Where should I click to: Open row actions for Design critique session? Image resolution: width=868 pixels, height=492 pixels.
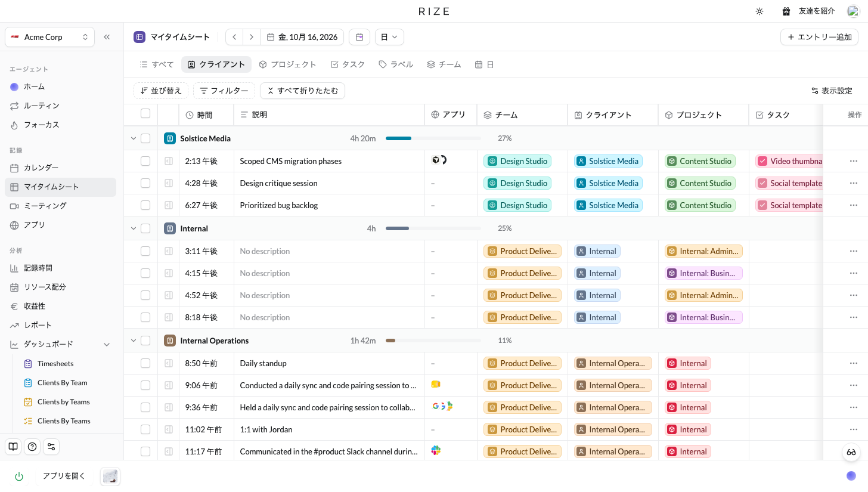point(854,183)
